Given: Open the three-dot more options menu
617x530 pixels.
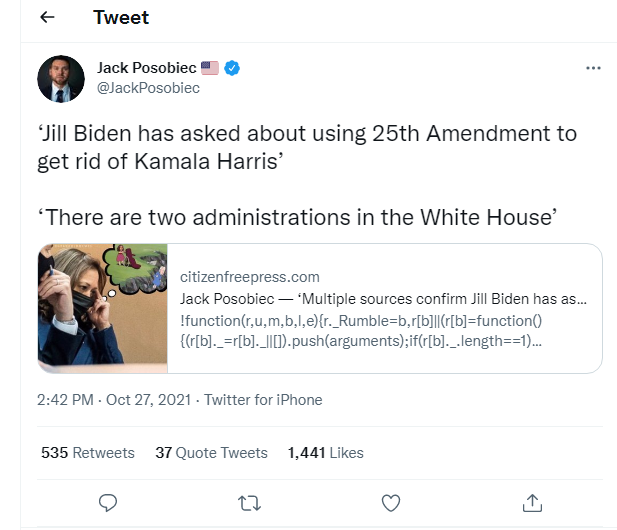Looking at the screenshot, I should pyautogui.click(x=593, y=68).
